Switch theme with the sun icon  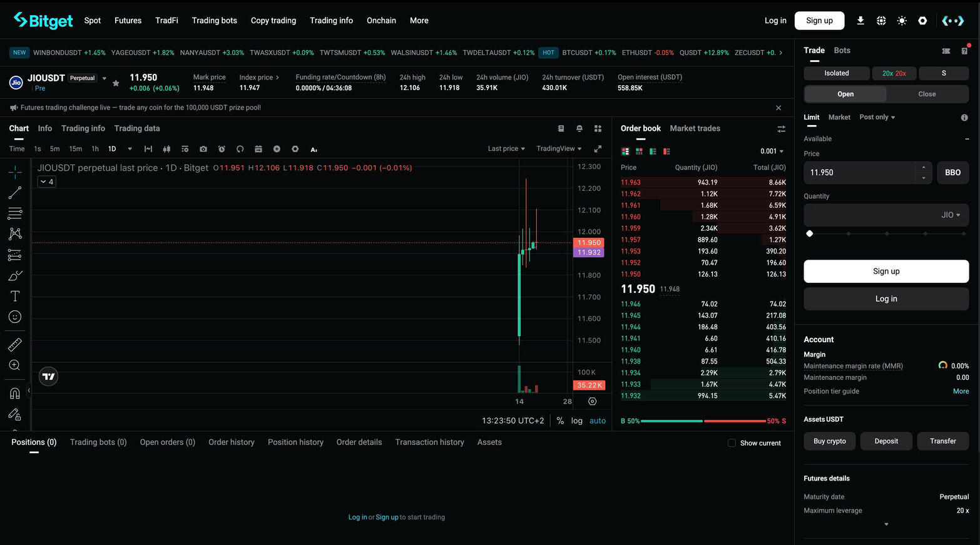(902, 21)
